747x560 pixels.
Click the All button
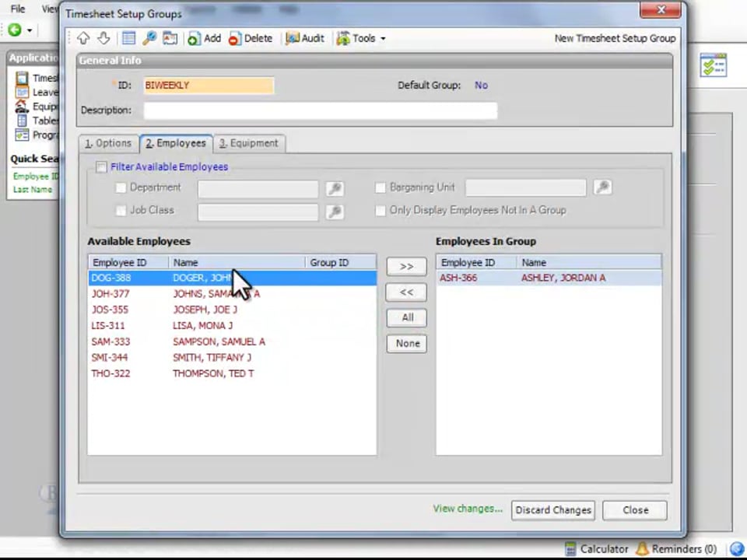tap(406, 317)
